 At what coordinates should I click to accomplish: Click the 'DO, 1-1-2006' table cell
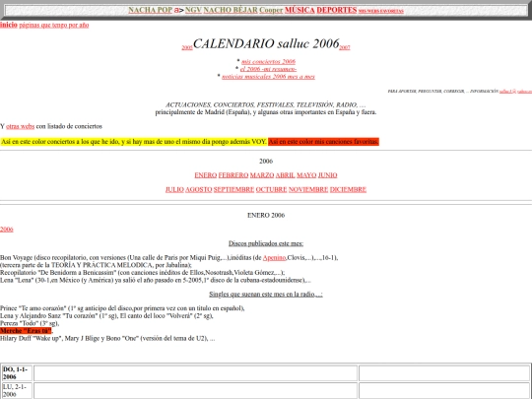[x=17, y=373]
